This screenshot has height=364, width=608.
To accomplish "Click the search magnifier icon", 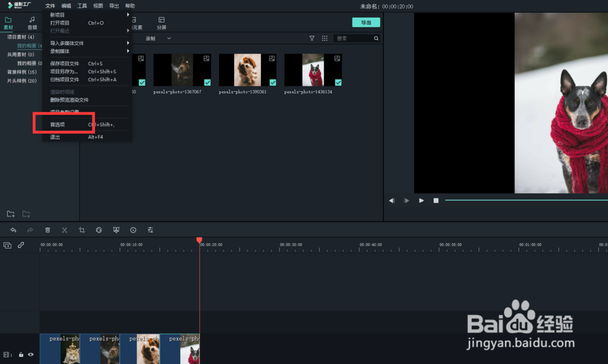I will (x=376, y=38).
